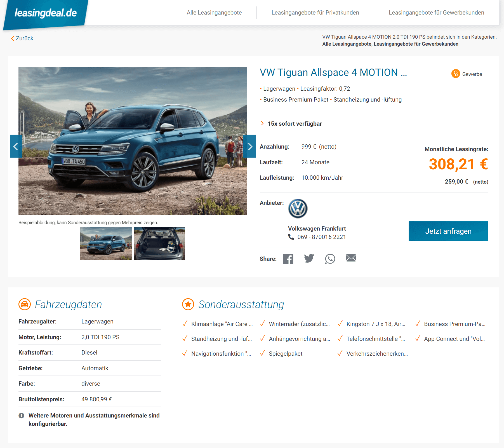Click the Volkswagen logo under Anbieter
Image resolution: width=504 pixels, height=448 pixels.
pyautogui.click(x=298, y=208)
